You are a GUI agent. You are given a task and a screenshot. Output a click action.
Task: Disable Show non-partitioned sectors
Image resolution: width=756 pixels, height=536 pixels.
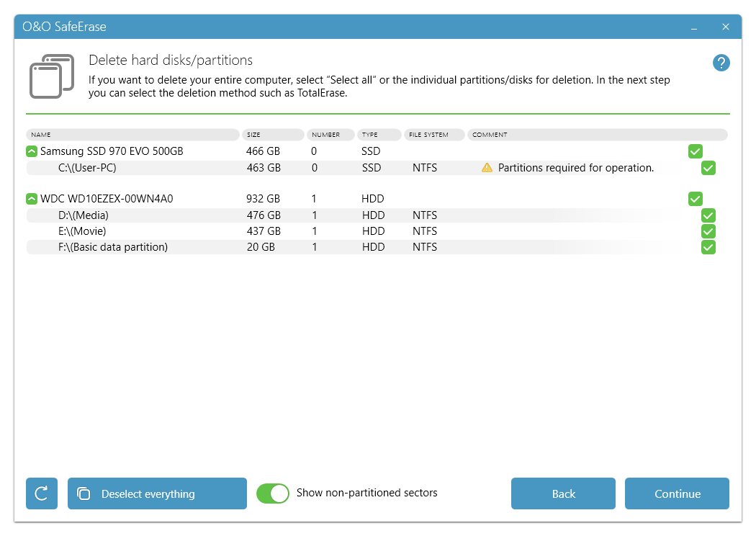coord(272,493)
